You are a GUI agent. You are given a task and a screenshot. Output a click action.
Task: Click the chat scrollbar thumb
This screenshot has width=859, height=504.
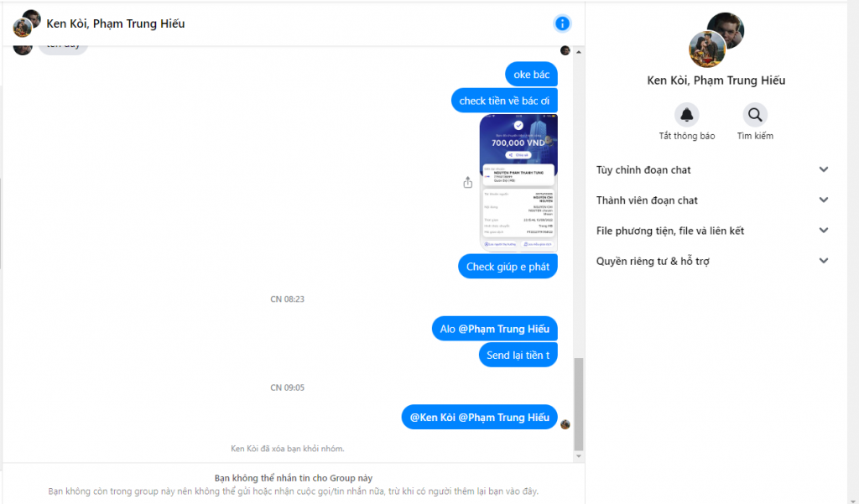point(579,403)
